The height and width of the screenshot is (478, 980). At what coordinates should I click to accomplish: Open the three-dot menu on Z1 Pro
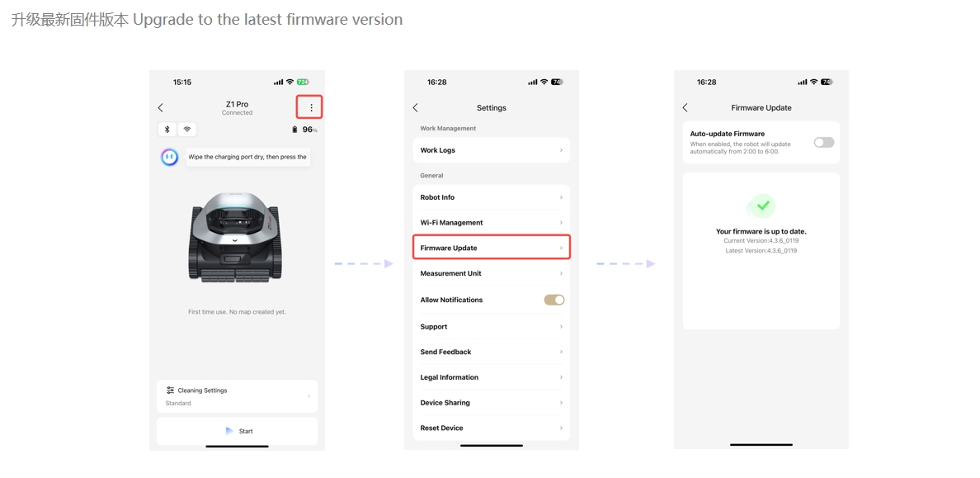[x=311, y=107]
